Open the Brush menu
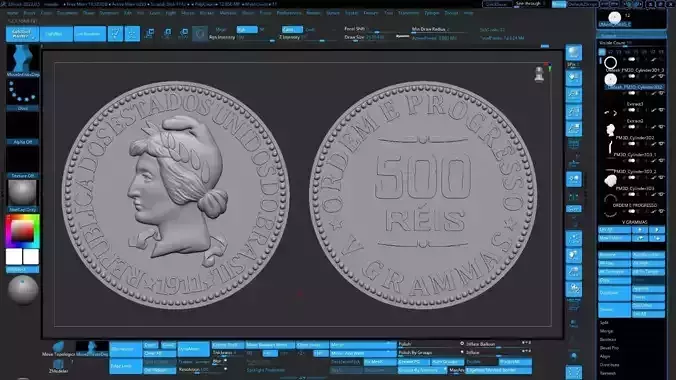Viewport: 676px width, 380px height. click(x=29, y=13)
